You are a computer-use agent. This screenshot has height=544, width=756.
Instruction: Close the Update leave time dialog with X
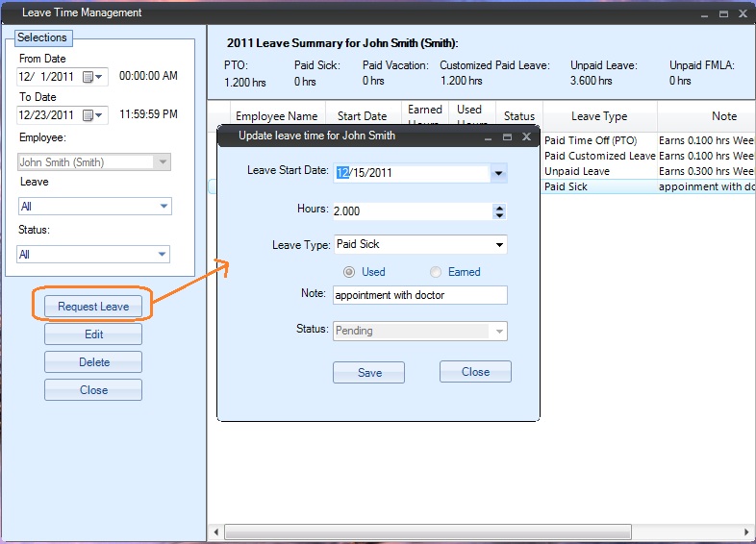(526, 137)
